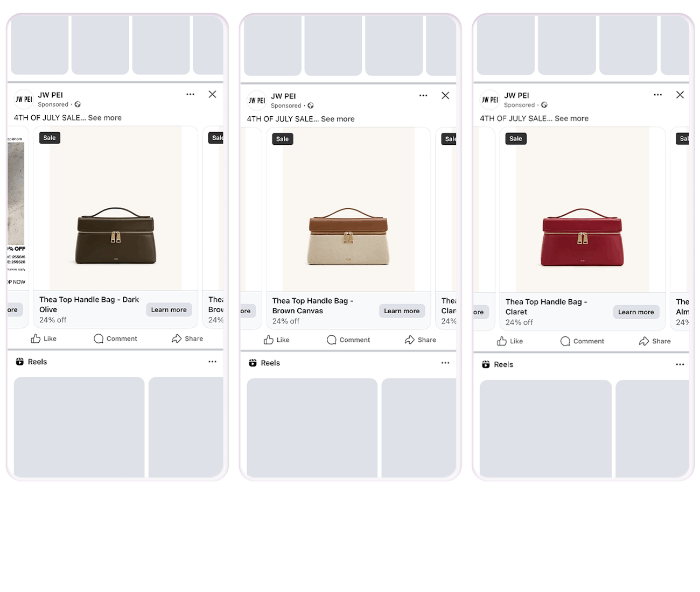Viewport: 700px width, 592px height.
Task: Comment on the Brown Canvas bag ad
Action: (348, 340)
